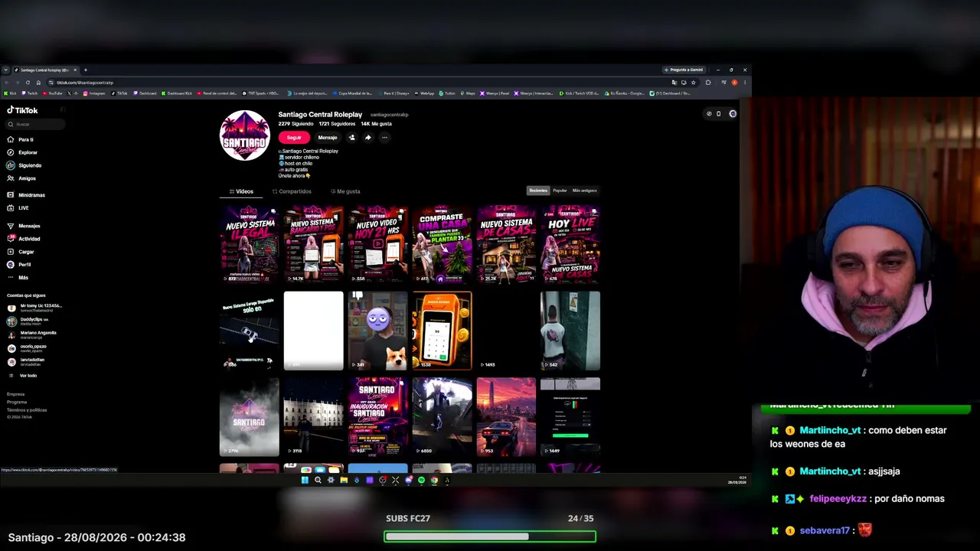Screen dimensions: 980x551
Task: Open the browser extensions puzzle icon
Action: tap(708, 83)
